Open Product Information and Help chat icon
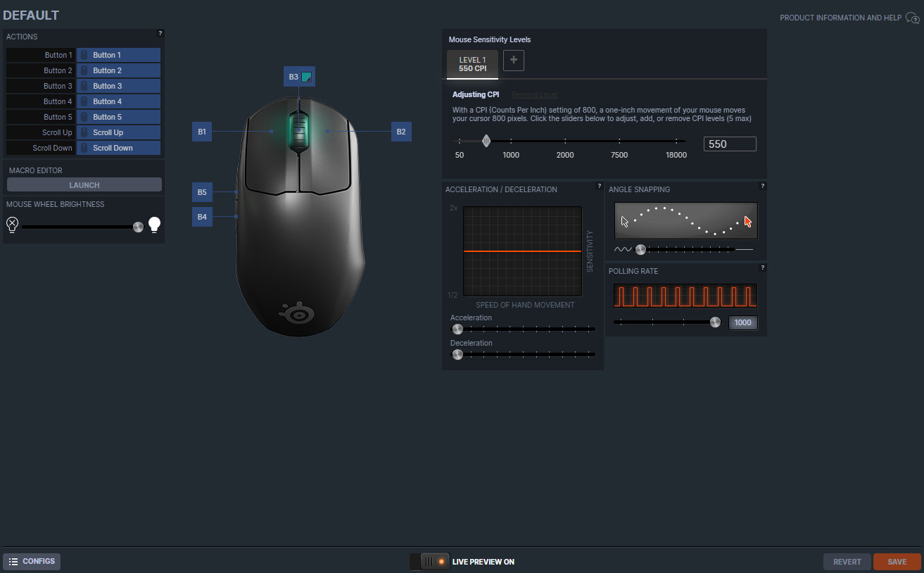The image size is (924, 573). pos(912,18)
